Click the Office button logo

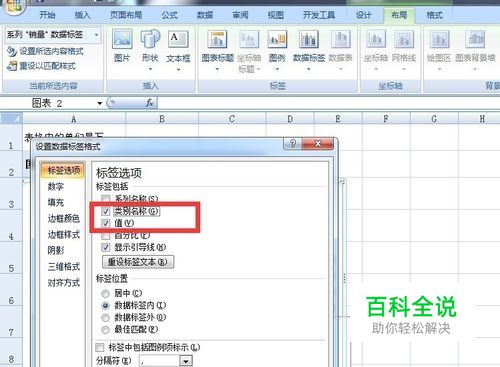point(13,7)
